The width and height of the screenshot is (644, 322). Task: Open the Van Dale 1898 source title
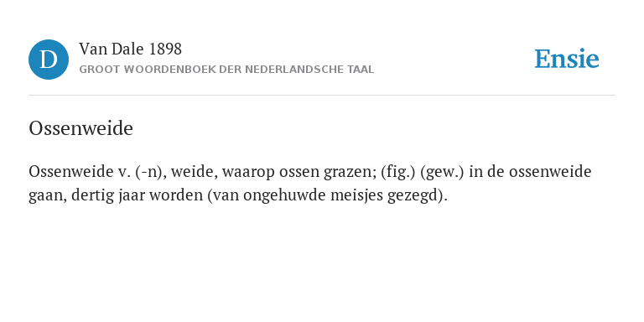point(130,49)
